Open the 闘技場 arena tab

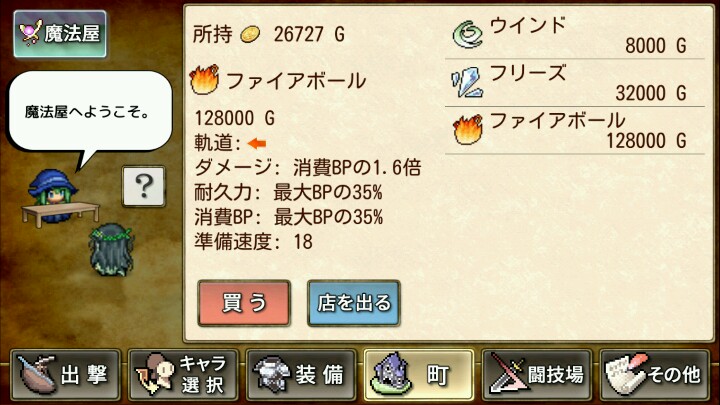point(536,375)
